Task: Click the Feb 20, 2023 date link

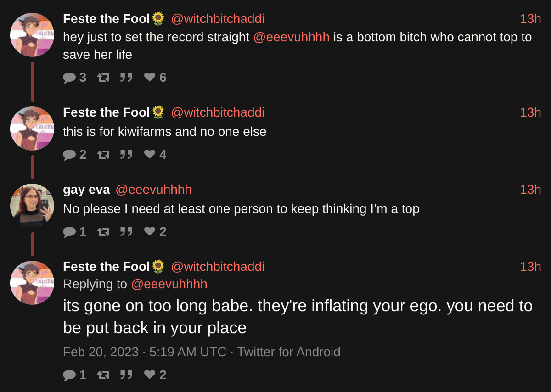Action: tap(101, 352)
